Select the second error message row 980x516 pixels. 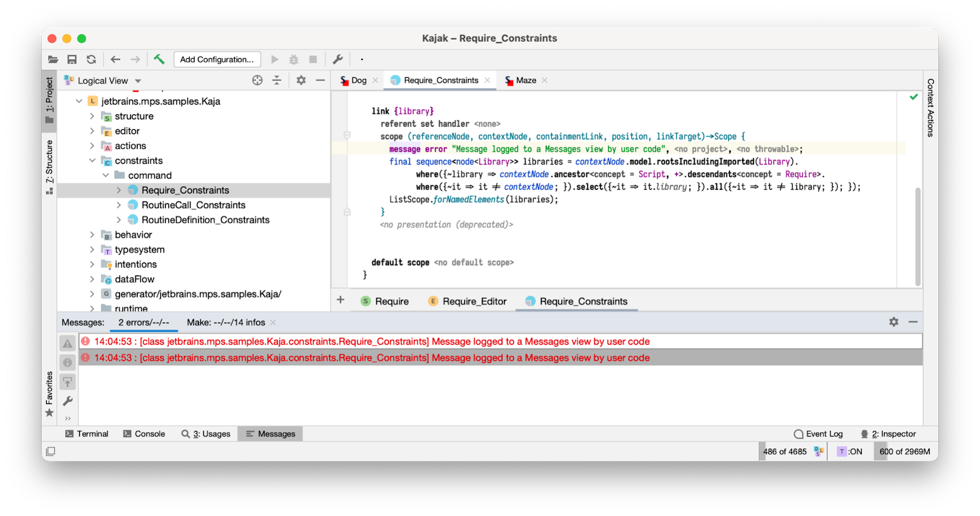[x=500, y=358]
